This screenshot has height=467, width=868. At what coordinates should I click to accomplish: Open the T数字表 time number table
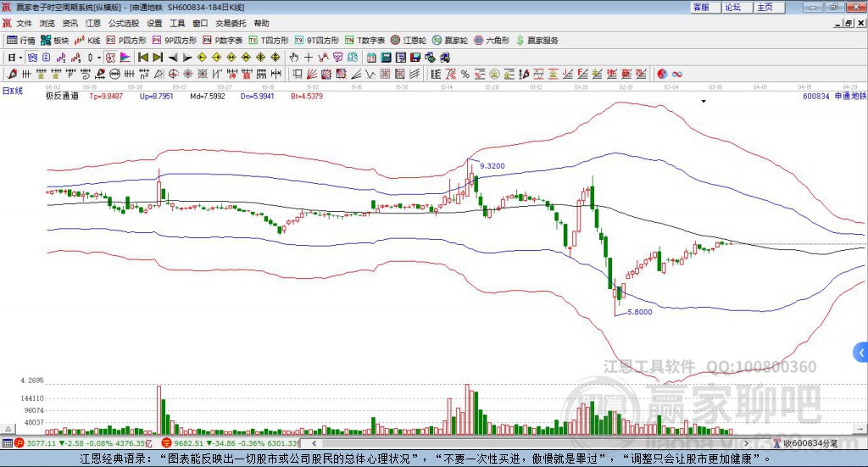click(x=364, y=41)
